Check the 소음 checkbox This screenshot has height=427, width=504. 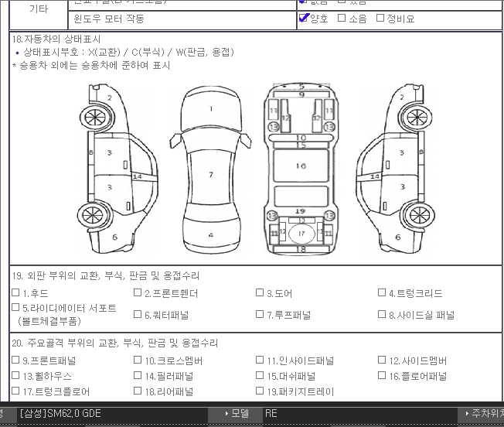[x=342, y=18]
